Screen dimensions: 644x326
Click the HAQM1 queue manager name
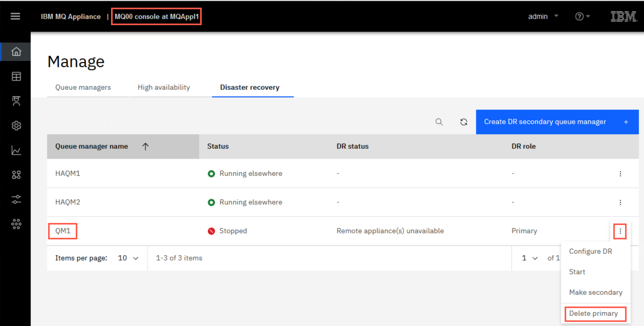coord(68,174)
